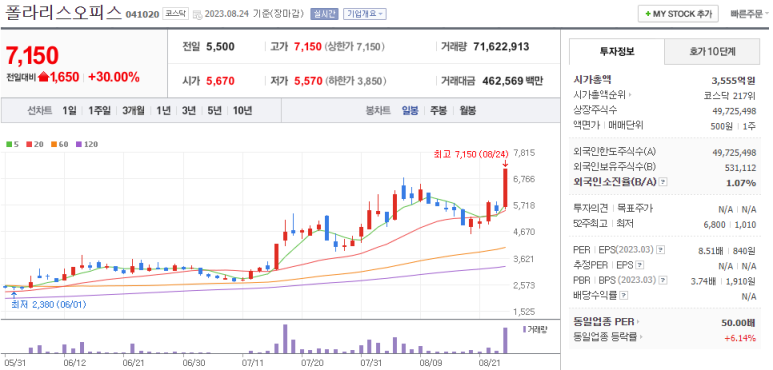Click the 저가 5,570 value
Image resolution: width=773 pixels, height=370 pixels.
click(308, 81)
